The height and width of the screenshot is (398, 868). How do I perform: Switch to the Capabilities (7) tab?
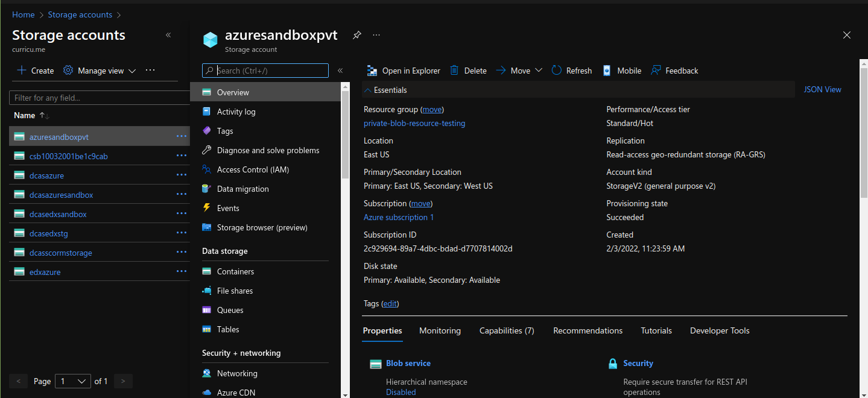click(x=507, y=330)
